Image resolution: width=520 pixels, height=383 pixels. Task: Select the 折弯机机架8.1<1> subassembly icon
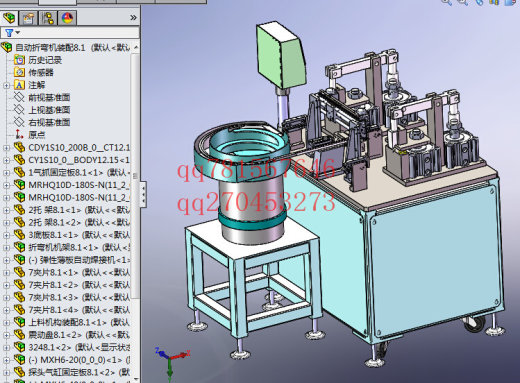click(x=19, y=247)
